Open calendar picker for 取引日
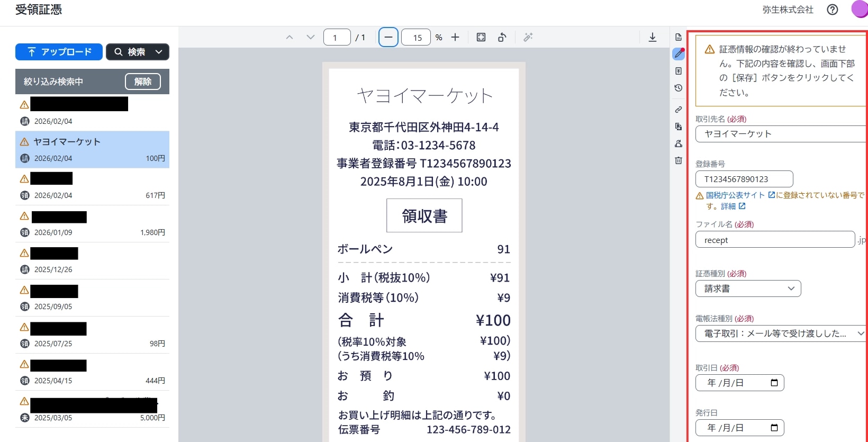 [x=774, y=383]
